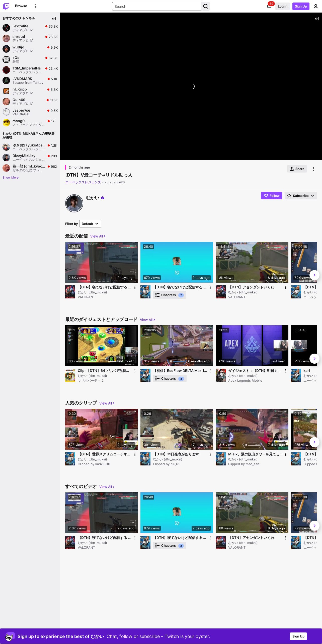The width and height of the screenshot is (322, 644).
Task: Open video options menu beside Share
Action: [x=313, y=169]
